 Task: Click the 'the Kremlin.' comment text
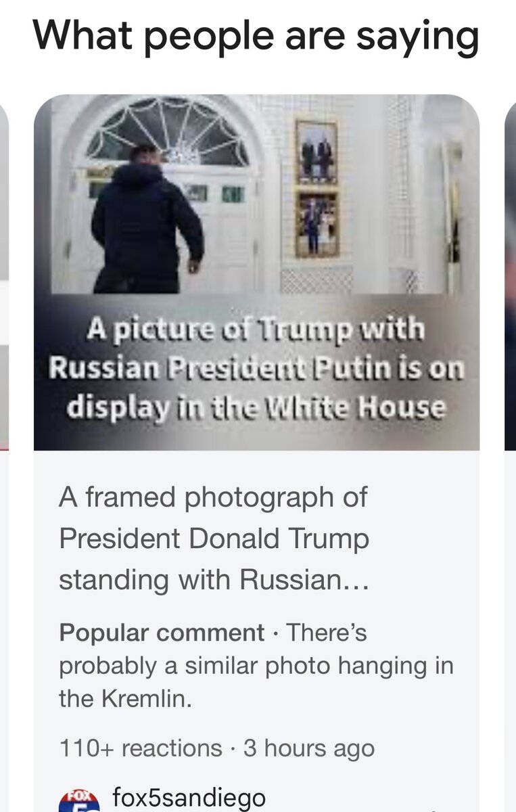tap(126, 699)
